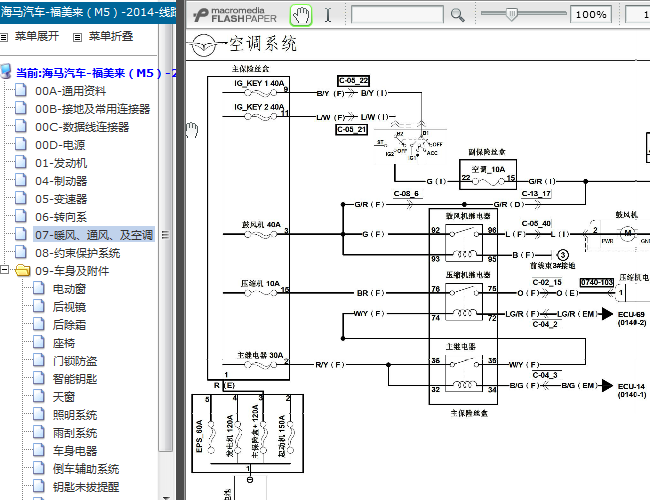This screenshot has width=650, height=500.
Task: Click inside the FlashPaper search field
Action: tap(397, 15)
